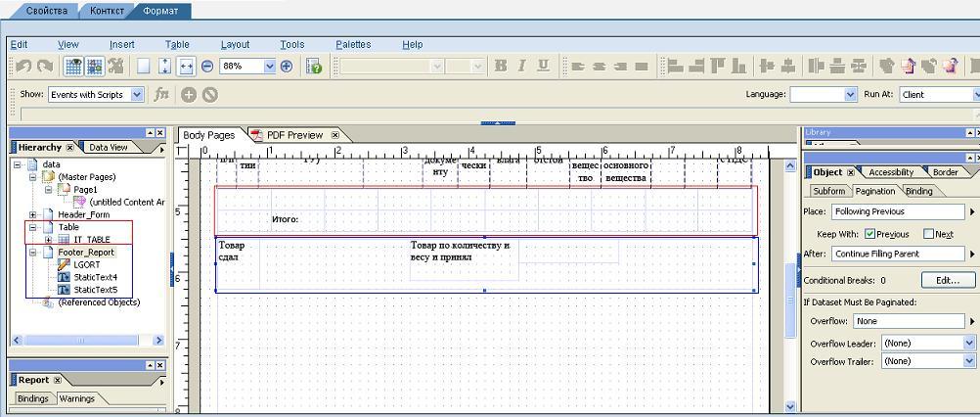Viewport: 980px width, 417px height.
Task: Open the Place flyout arrow
Action: click(972, 212)
